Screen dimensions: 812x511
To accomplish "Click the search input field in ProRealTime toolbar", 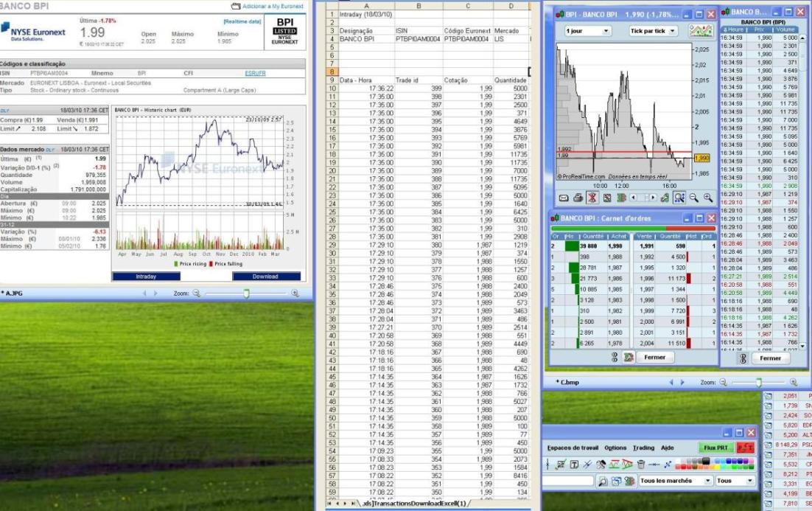I will tap(568, 481).
